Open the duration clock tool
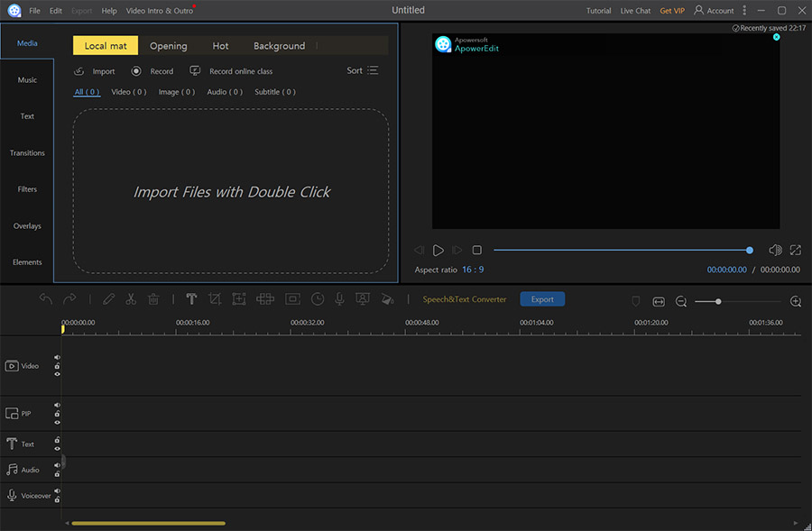Image resolution: width=812 pixels, height=531 pixels. (x=318, y=299)
